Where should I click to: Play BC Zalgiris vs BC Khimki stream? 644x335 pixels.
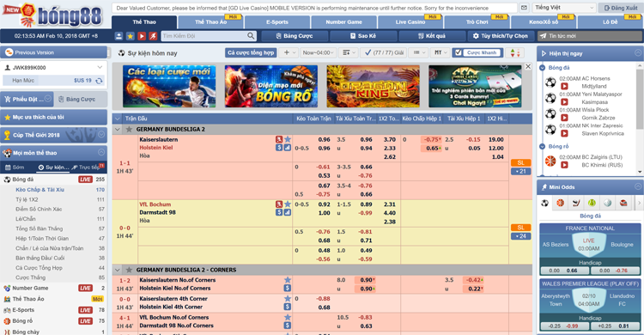click(x=564, y=165)
